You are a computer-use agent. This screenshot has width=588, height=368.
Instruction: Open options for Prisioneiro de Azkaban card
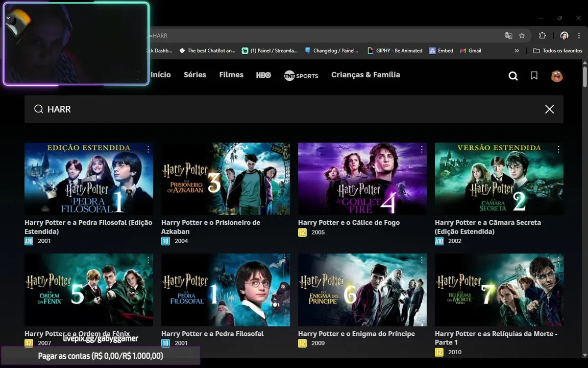pos(285,149)
